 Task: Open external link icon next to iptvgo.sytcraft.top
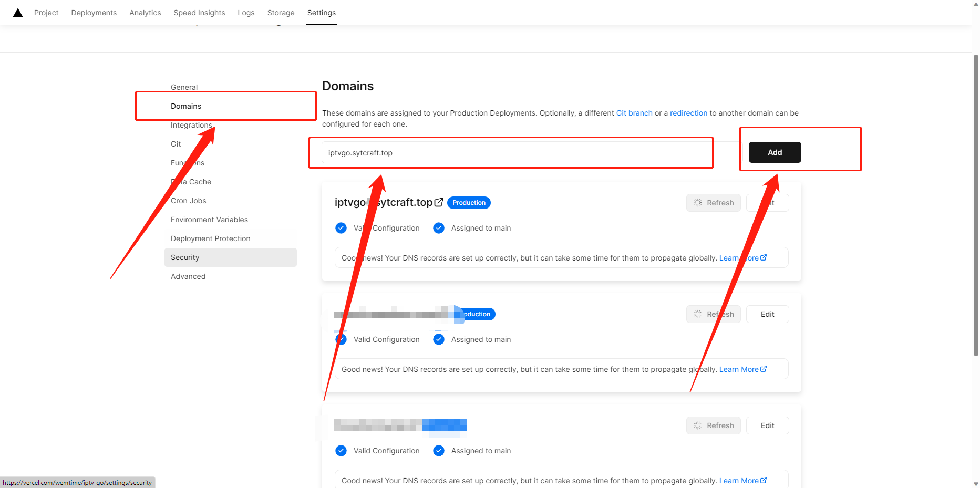(439, 202)
